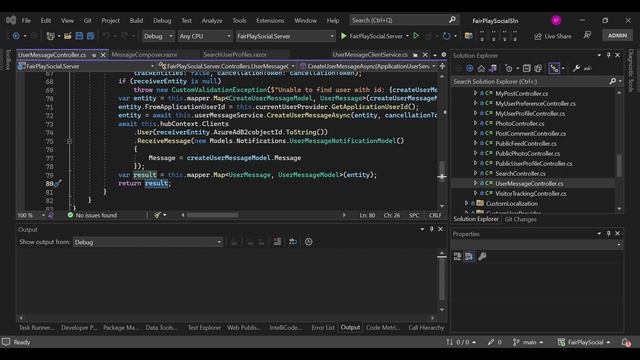Screen dimensions: 640x360
Task: Open Debug configuration dropdown
Action: (158, 36)
